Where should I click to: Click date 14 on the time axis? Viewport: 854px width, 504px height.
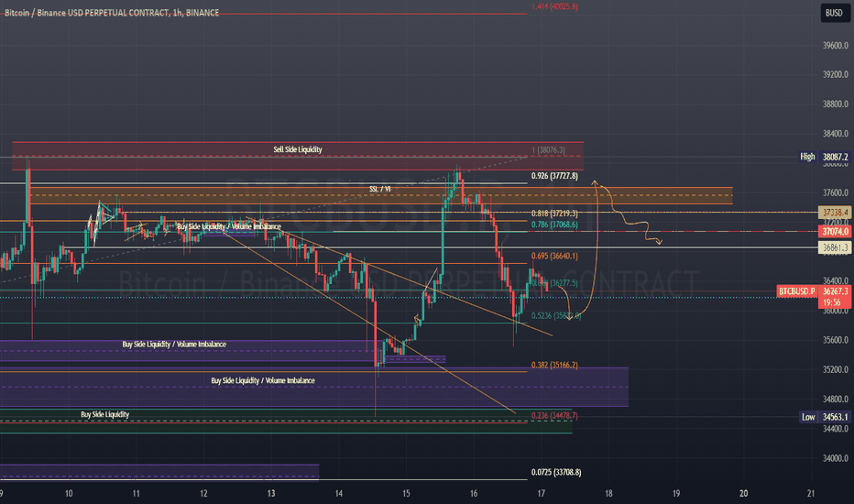click(x=339, y=494)
